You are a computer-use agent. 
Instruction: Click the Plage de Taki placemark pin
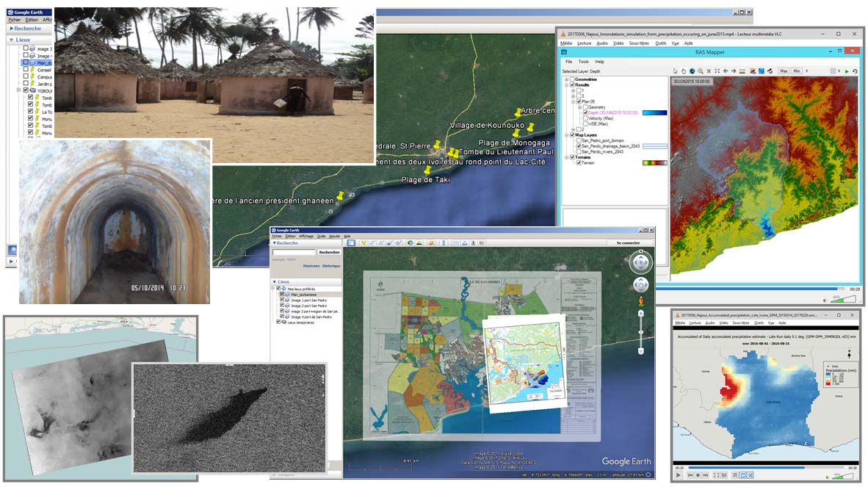click(x=427, y=170)
